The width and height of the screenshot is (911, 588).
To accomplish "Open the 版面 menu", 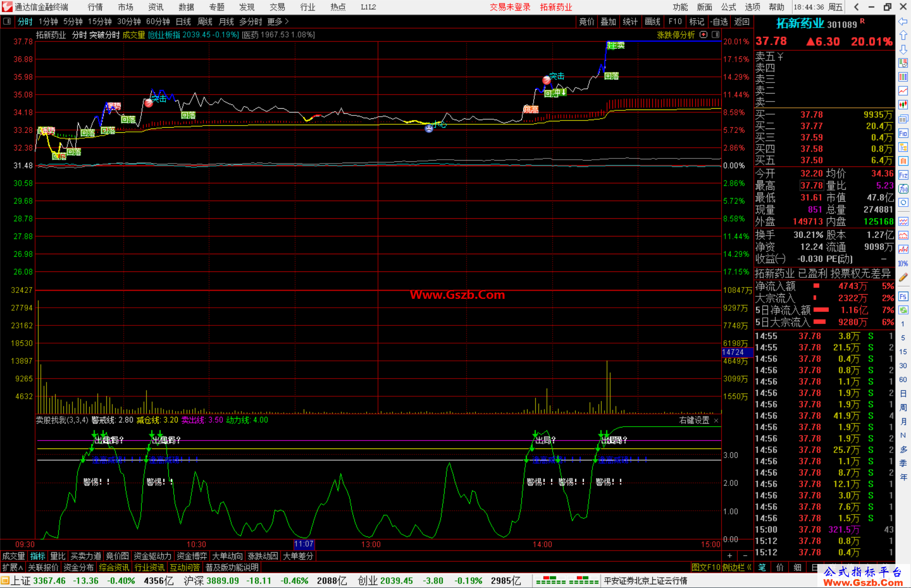I will point(704,7).
